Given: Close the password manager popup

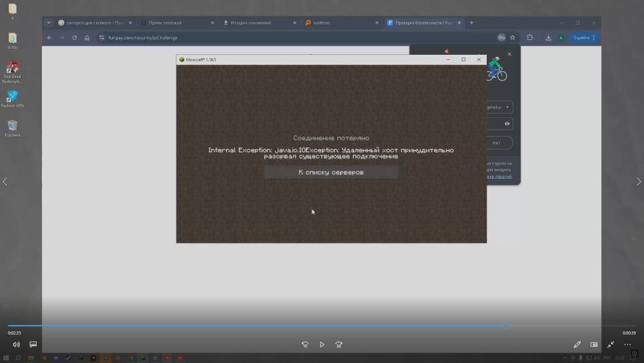Looking at the screenshot, I should (509, 54).
